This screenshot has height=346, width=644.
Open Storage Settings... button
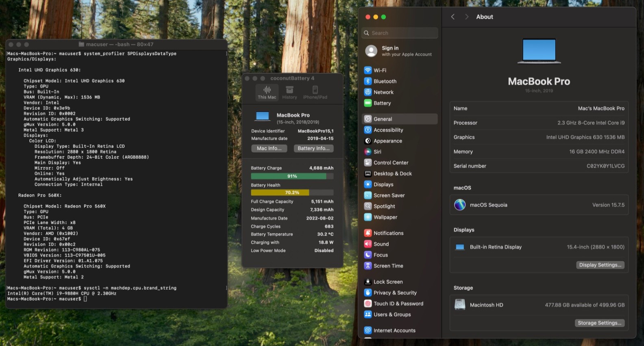[599, 323]
